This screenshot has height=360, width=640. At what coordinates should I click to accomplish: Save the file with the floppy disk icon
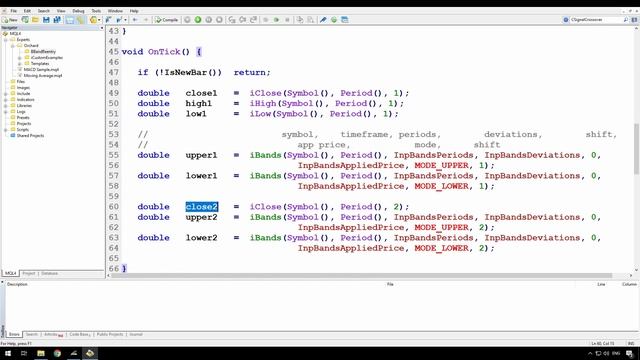coord(46,20)
